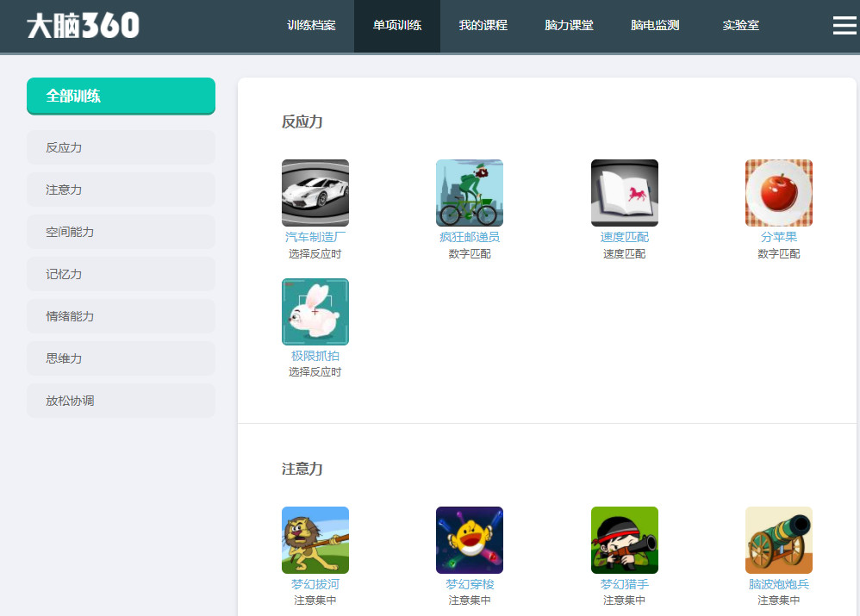Select the 分苹果 apple game icon
This screenshot has height=616, width=860.
[x=778, y=192]
